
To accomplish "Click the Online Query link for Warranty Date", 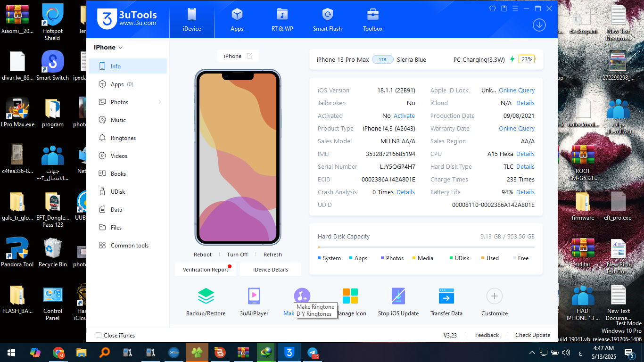I will tap(517, 128).
